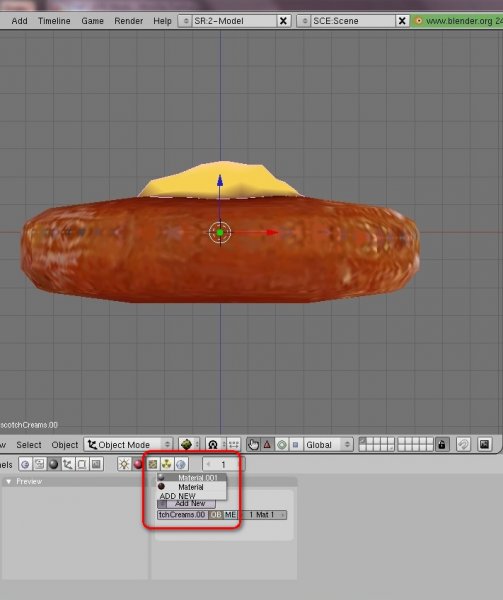Open the Object Mode dropdown

128,445
